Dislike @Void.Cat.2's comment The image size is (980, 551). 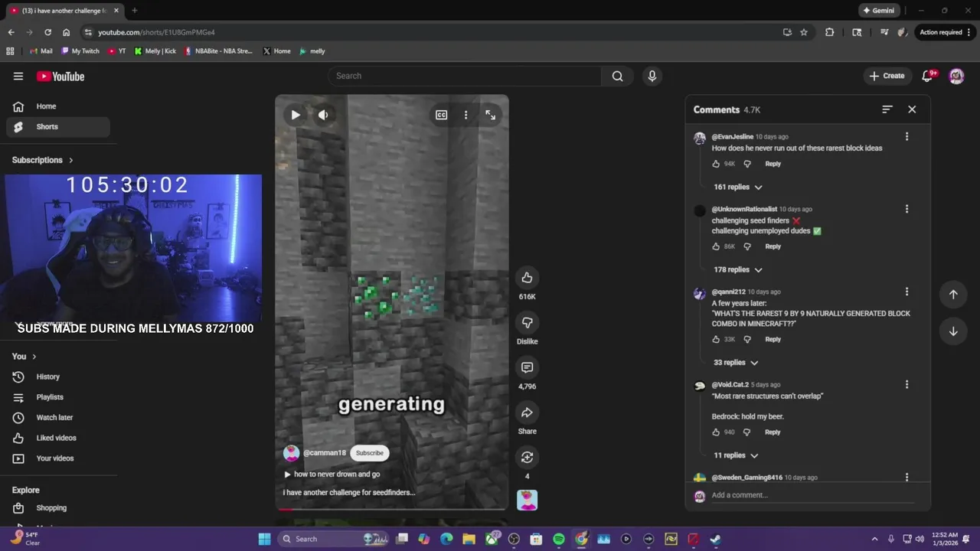pos(747,432)
